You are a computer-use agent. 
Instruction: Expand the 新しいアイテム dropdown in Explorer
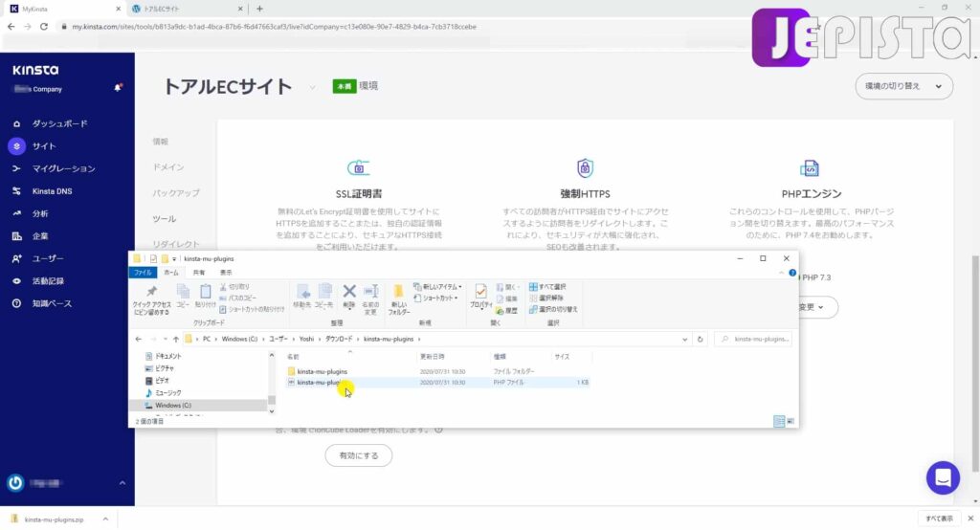[437, 287]
